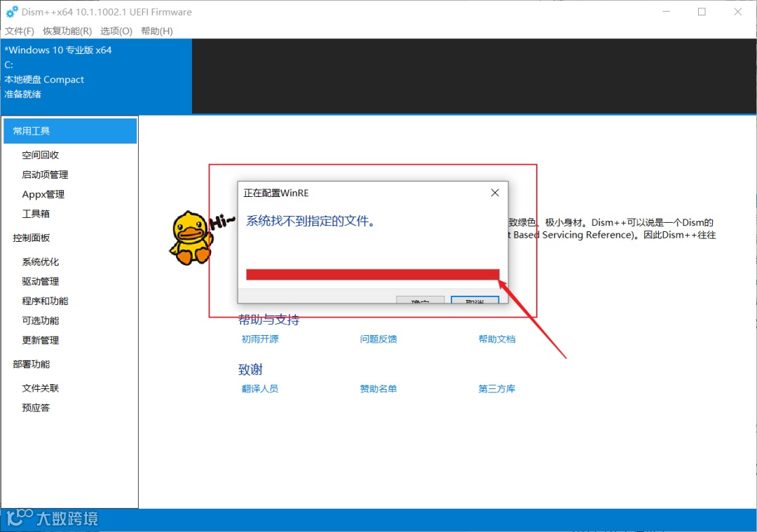Click the 致谢 heading

[250, 369]
